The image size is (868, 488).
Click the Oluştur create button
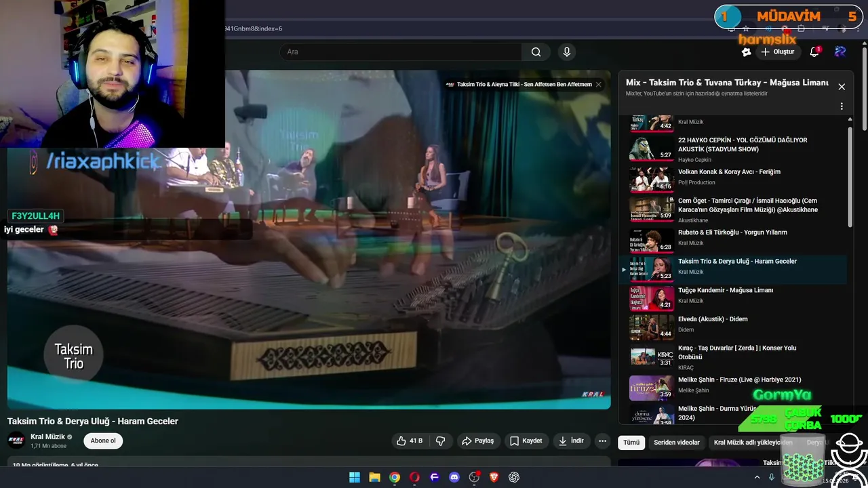tap(777, 52)
